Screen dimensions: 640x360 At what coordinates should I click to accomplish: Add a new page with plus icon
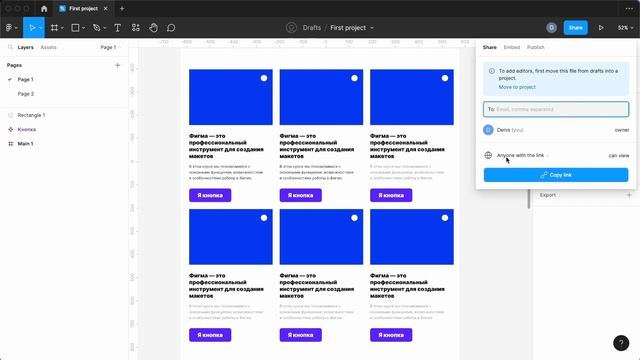[118, 65]
